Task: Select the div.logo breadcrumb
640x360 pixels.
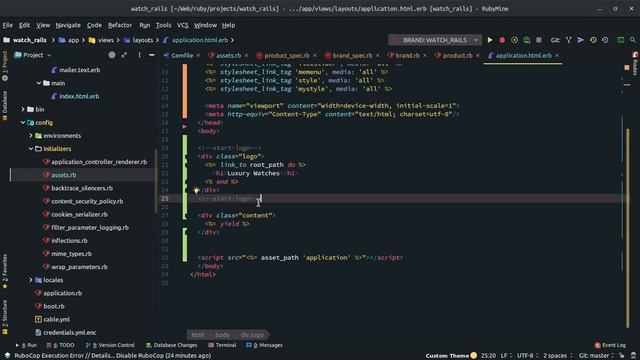Action: coord(252,335)
